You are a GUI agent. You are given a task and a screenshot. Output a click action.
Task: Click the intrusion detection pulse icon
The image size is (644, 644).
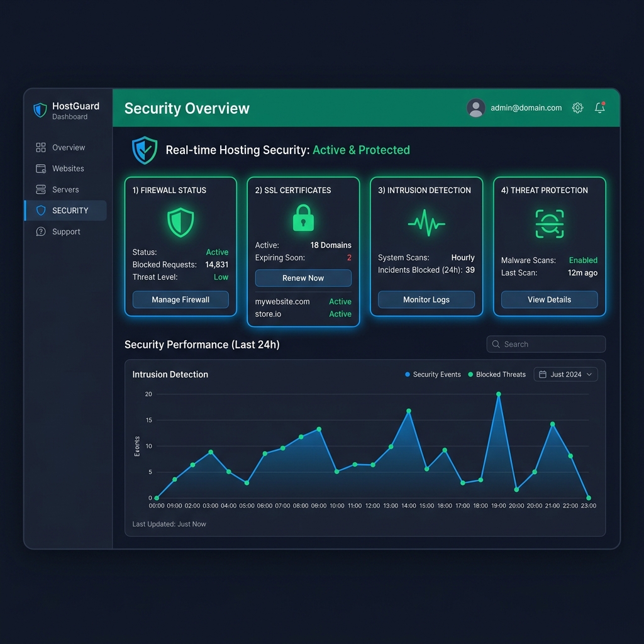[426, 223]
